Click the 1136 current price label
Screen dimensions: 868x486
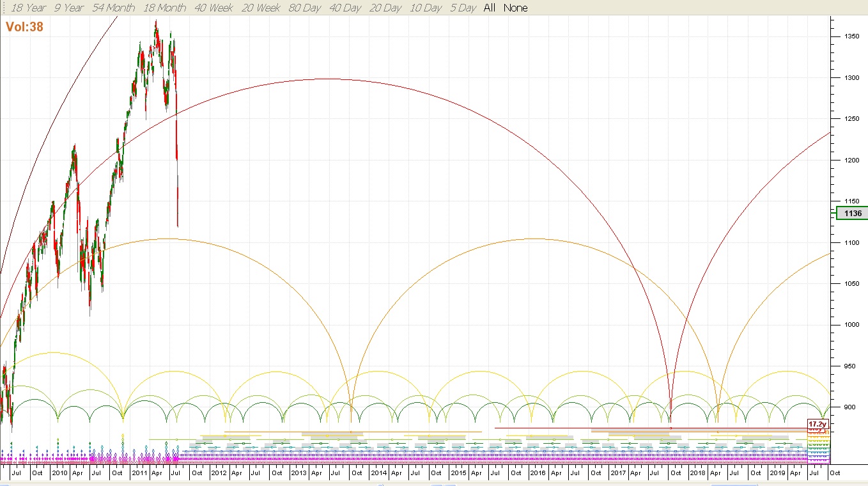[x=853, y=214]
